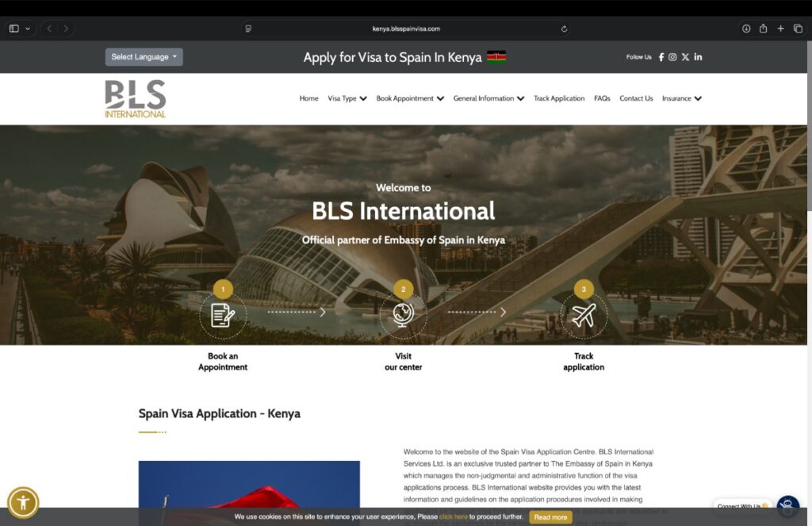812x526 pixels.
Task: Click 'Official partner of Embassy of Spain in Kenya'
Action: pyautogui.click(x=403, y=240)
